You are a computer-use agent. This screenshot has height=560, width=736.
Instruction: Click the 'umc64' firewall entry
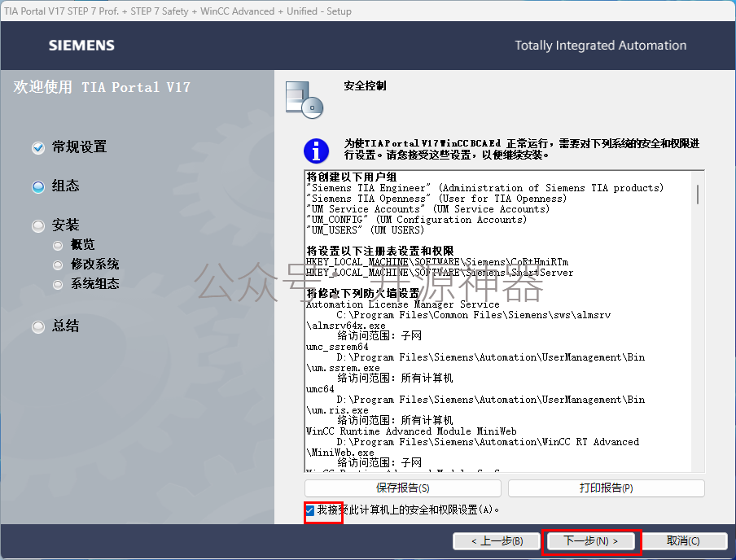[x=320, y=389]
